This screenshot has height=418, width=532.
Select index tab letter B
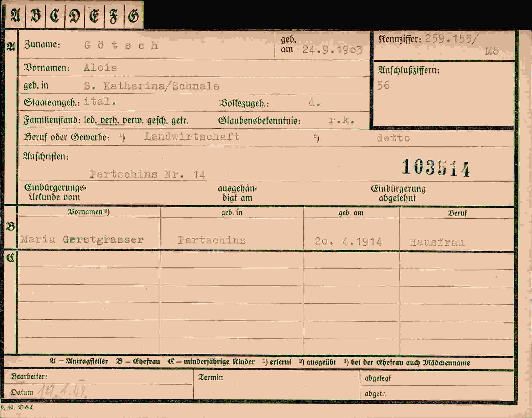pyautogui.click(x=35, y=16)
